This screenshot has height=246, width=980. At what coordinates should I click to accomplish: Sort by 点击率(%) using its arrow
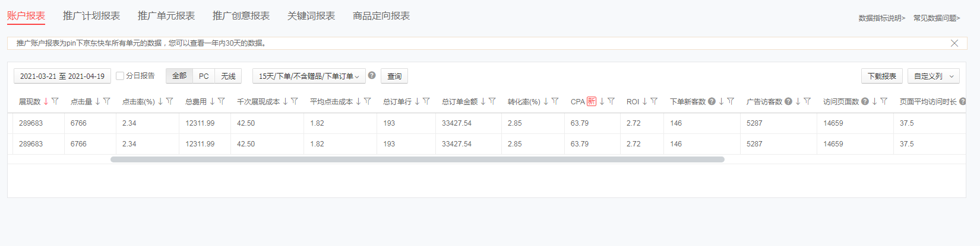[x=160, y=101]
